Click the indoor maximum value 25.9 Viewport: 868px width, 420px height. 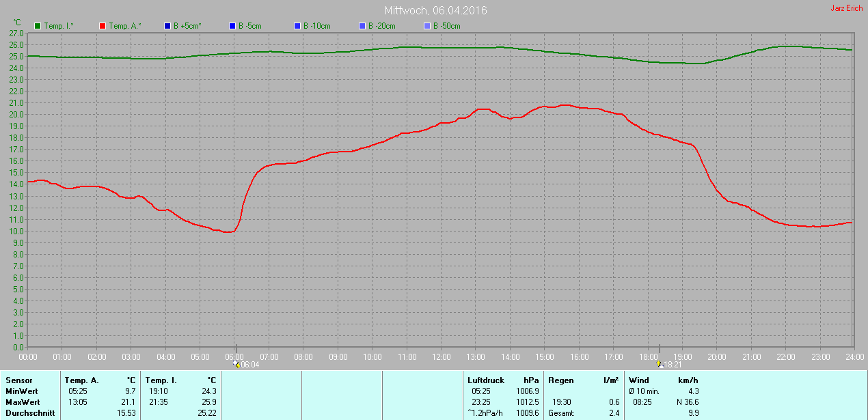(209, 402)
